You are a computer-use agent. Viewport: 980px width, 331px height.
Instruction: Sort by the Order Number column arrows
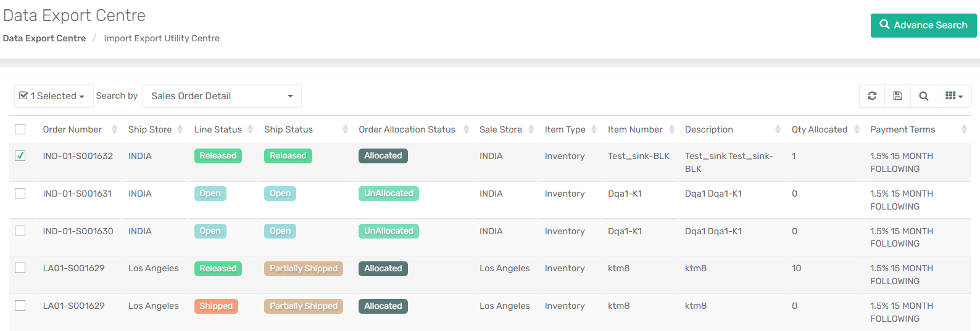[x=114, y=129]
